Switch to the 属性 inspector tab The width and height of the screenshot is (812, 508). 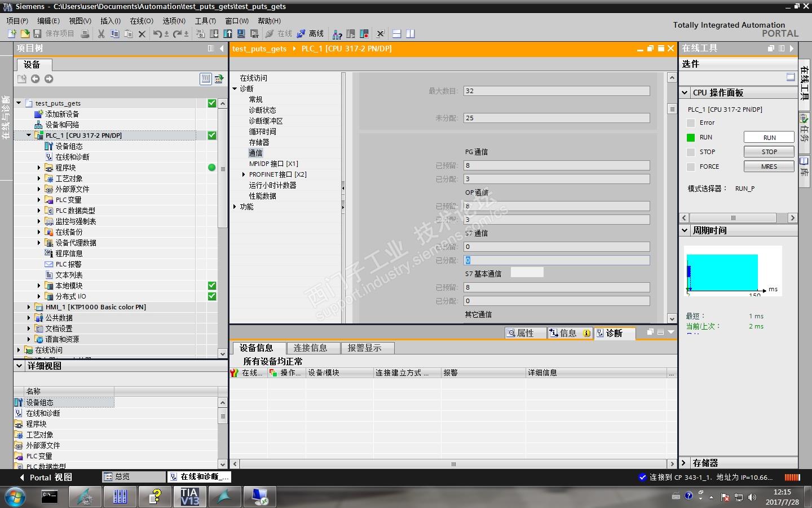point(525,333)
